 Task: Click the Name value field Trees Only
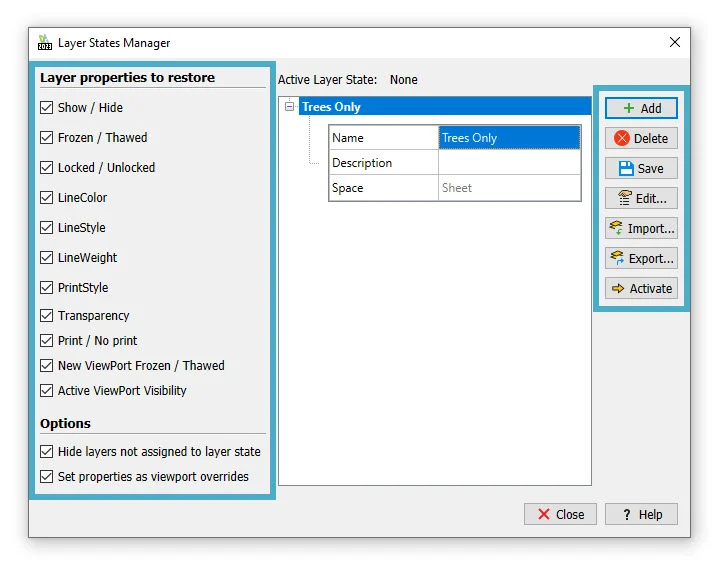(508, 138)
